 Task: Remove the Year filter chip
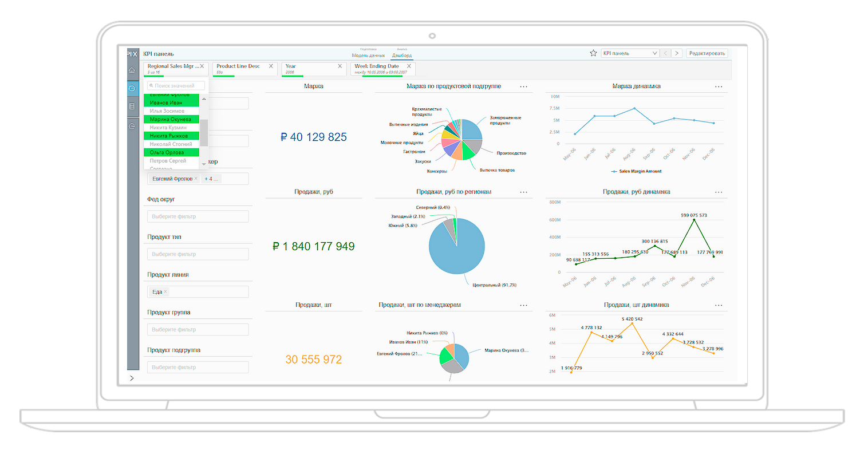tap(340, 66)
